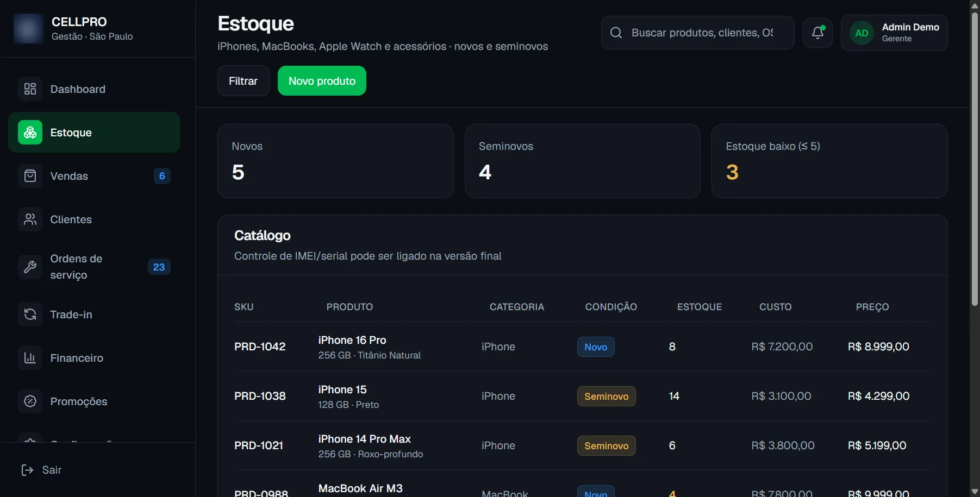
Task: Click the PREÇO column header
Action: 872,307
